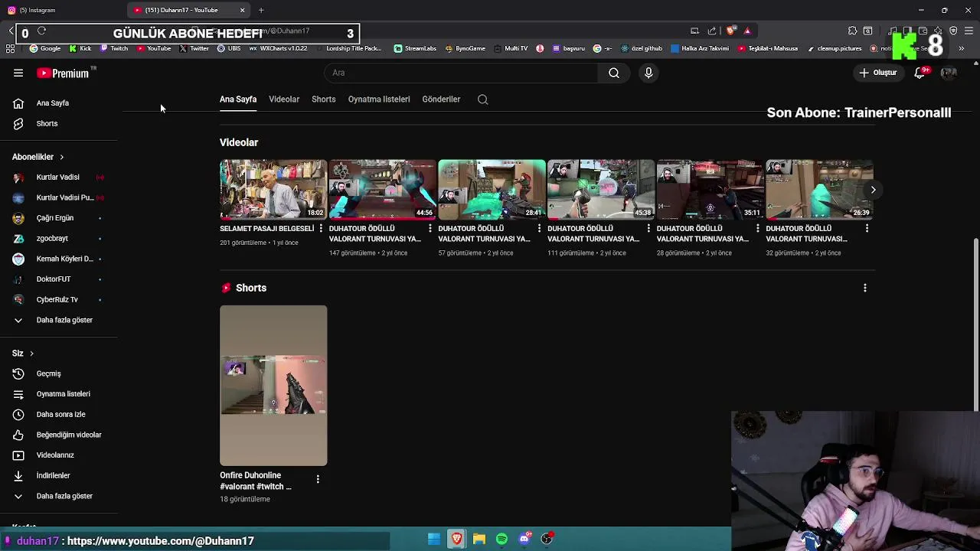Screen dimensions: 980x551
Task: Open the Windows Start button
Action: point(434,540)
